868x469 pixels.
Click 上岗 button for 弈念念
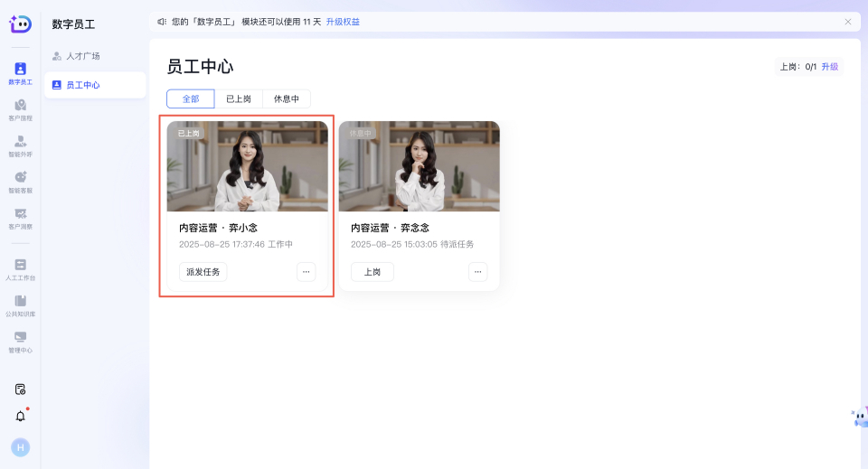coord(372,272)
